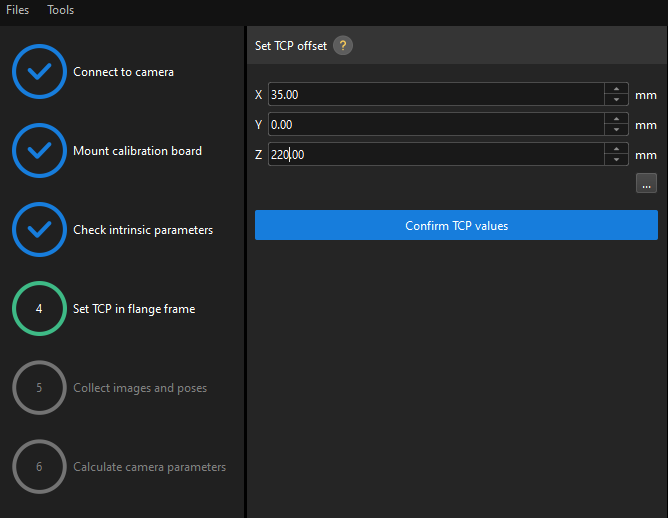668x518 pixels.
Task: Decrease Z value with down arrow
Action: coord(616,160)
